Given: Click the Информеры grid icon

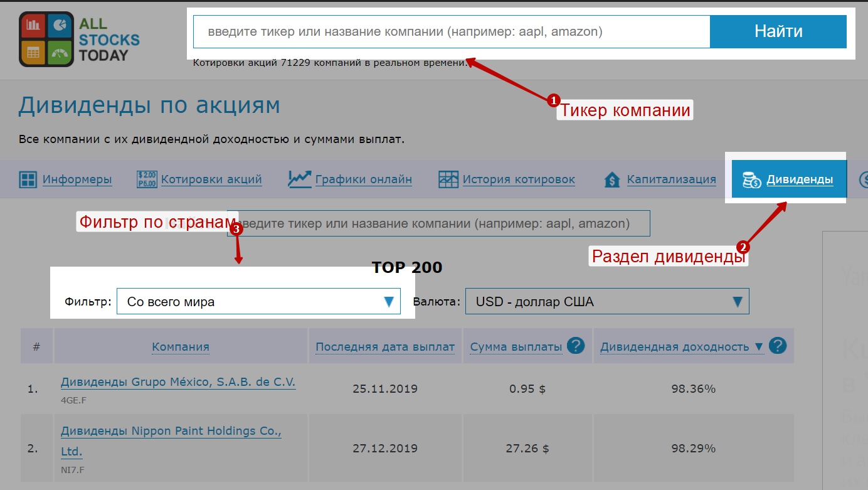Looking at the screenshot, I should (28, 180).
